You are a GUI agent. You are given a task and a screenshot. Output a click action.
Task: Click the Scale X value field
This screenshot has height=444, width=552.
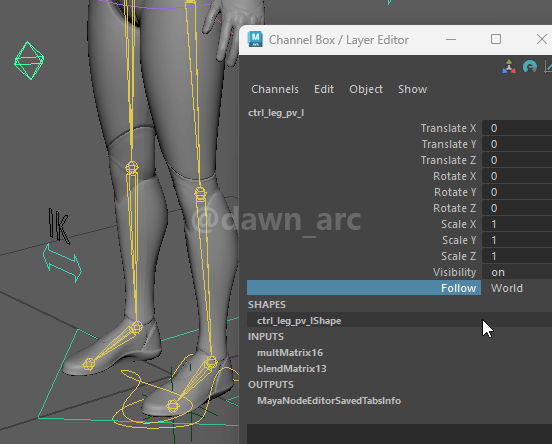(x=516, y=224)
